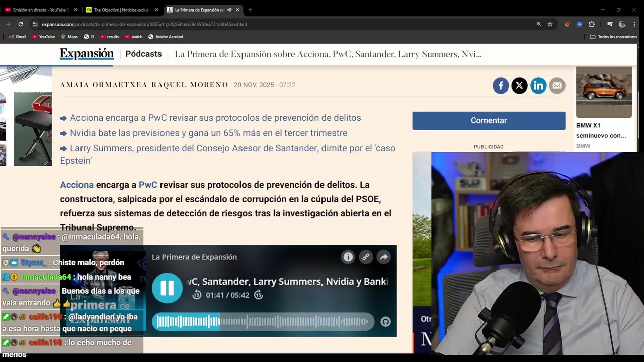Go to the Pódcasts section

click(x=143, y=54)
